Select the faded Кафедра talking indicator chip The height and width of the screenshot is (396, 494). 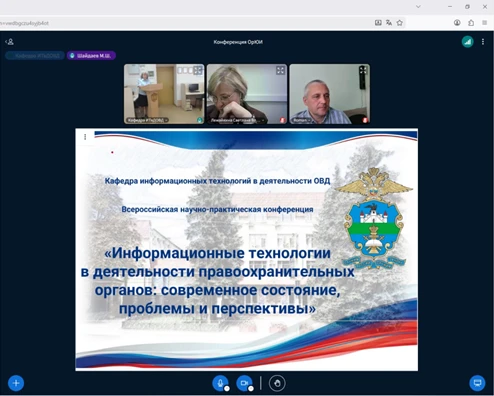35,56
